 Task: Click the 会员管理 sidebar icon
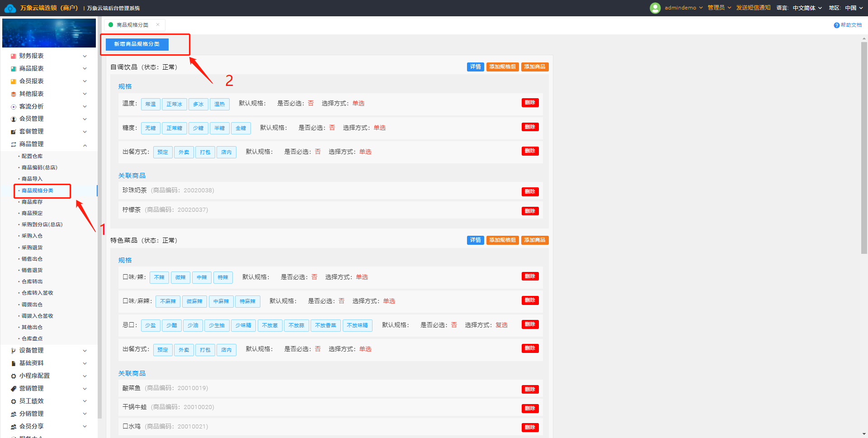[14, 119]
